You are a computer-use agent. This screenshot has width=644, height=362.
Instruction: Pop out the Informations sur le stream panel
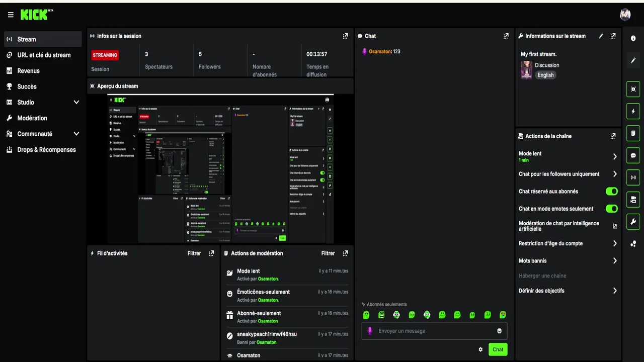pos(613,36)
